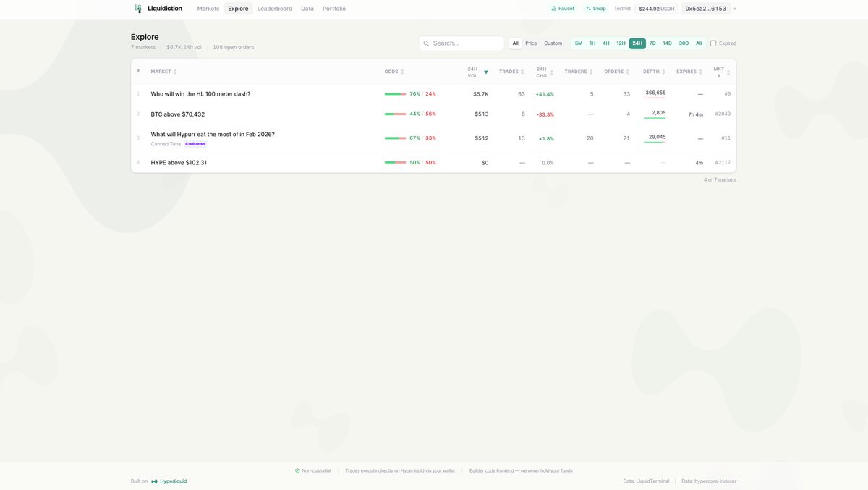Select the 7h 4m expiry cell
868x490 pixels.
(695, 114)
